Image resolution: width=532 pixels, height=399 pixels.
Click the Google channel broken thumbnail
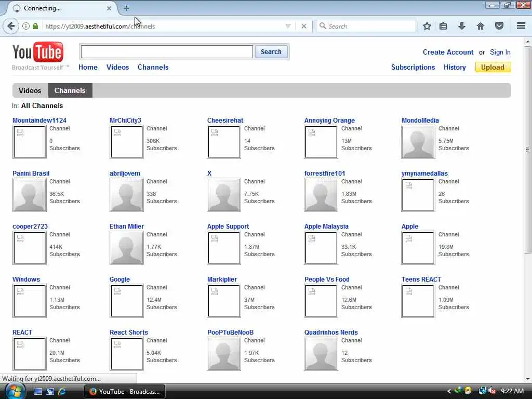(126, 301)
